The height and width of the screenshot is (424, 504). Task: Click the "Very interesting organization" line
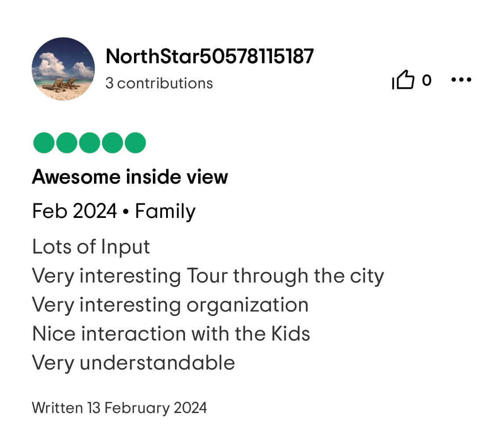[x=170, y=305]
